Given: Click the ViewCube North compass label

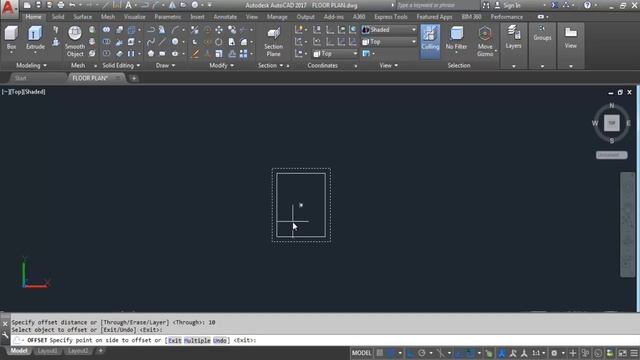Looking at the screenshot, I should 611,105.
